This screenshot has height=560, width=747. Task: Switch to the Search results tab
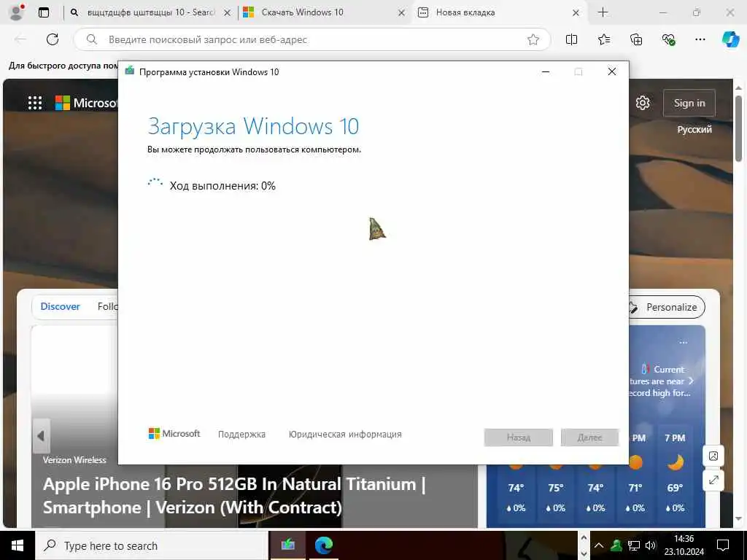point(149,12)
